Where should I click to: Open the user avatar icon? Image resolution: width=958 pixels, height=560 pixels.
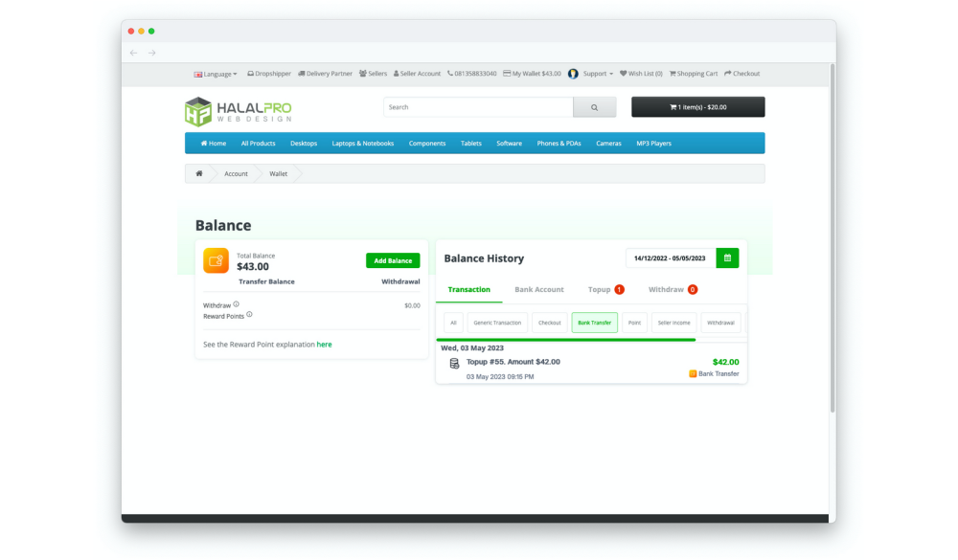click(573, 74)
